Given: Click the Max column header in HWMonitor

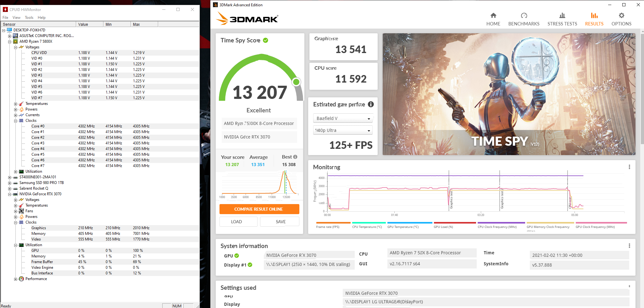Looking at the screenshot, I should (x=144, y=24).
